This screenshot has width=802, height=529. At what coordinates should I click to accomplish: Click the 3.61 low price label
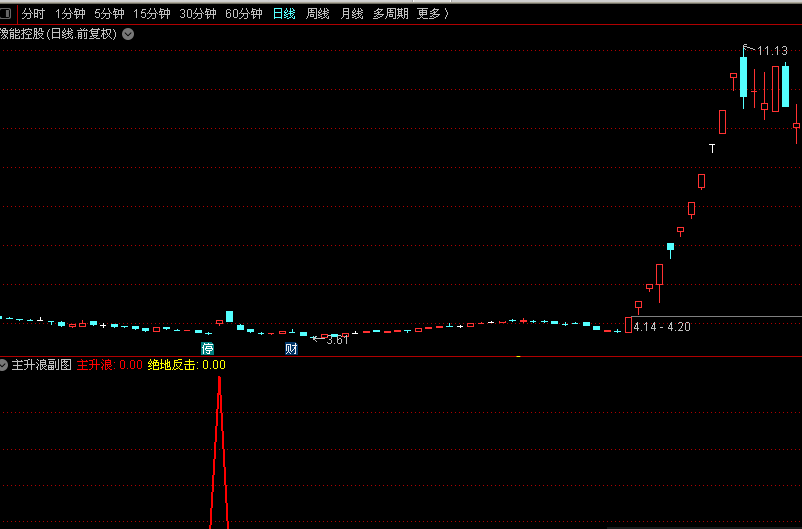click(337, 340)
